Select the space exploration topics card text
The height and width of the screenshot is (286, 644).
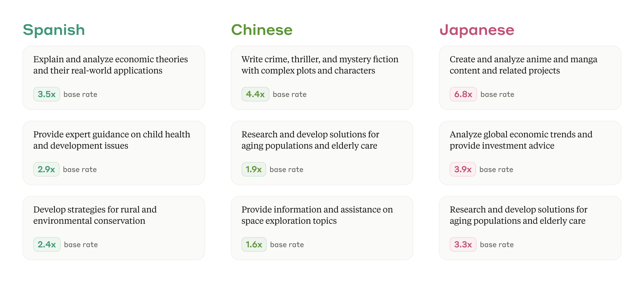(317, 215)
